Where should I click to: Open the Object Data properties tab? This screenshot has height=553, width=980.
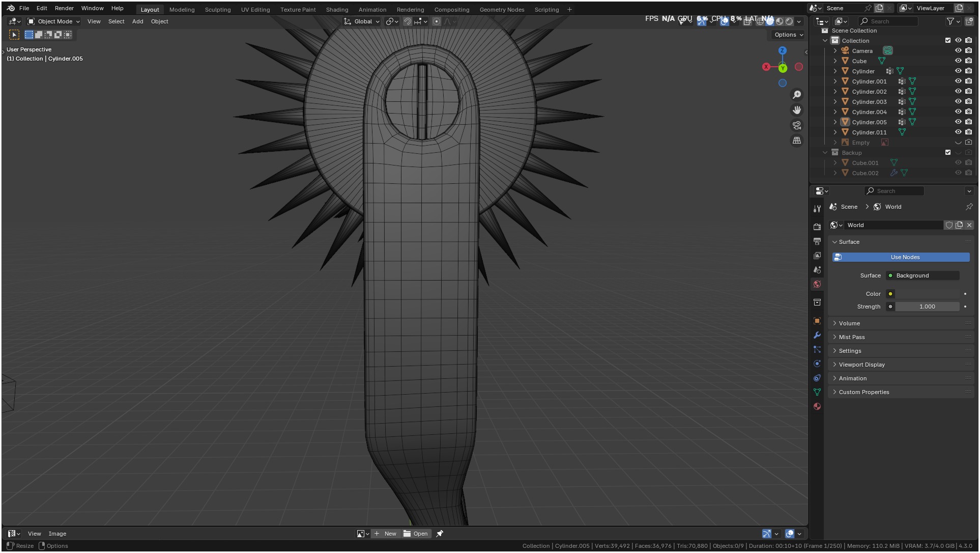[x=817, y=392]
